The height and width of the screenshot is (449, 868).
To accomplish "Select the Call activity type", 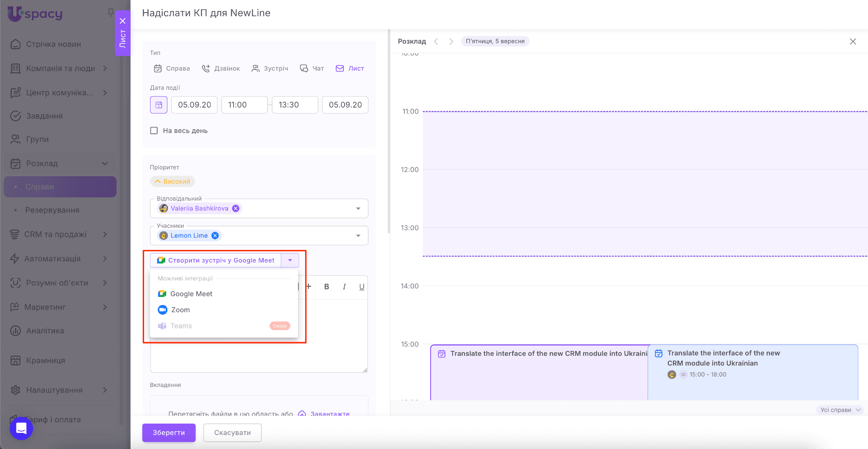I will (221, 69).
